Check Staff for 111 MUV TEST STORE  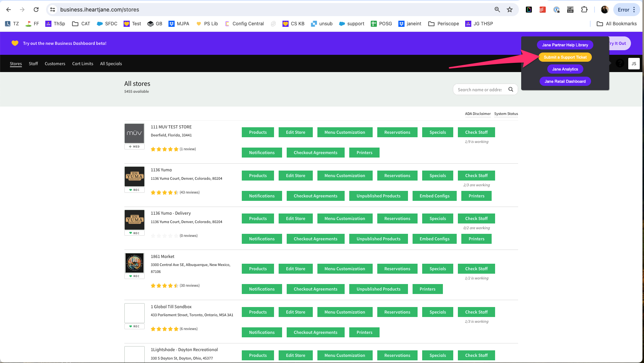[476, 132]
